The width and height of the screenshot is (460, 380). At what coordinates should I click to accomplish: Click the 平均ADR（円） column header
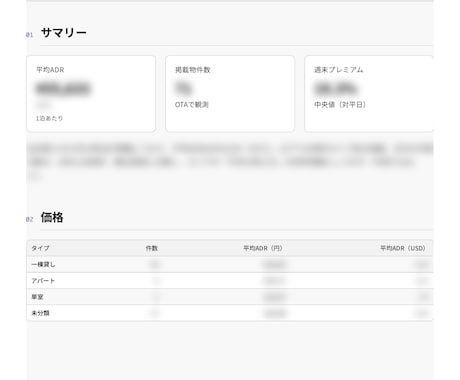263,248
